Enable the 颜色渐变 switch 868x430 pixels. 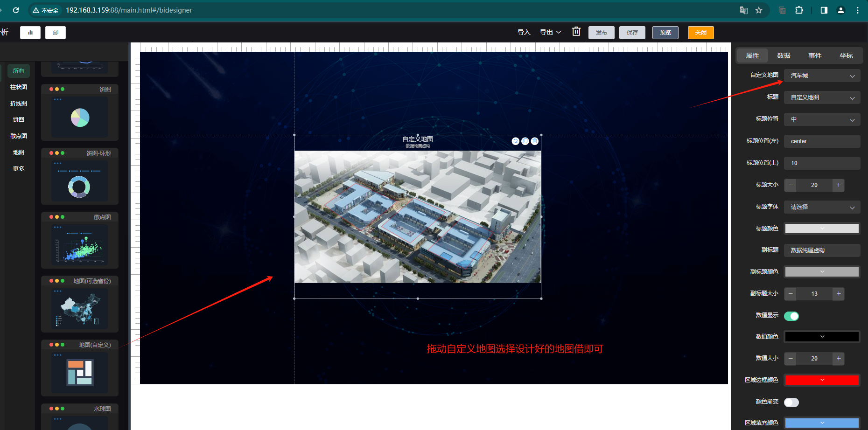pos(791,402)
